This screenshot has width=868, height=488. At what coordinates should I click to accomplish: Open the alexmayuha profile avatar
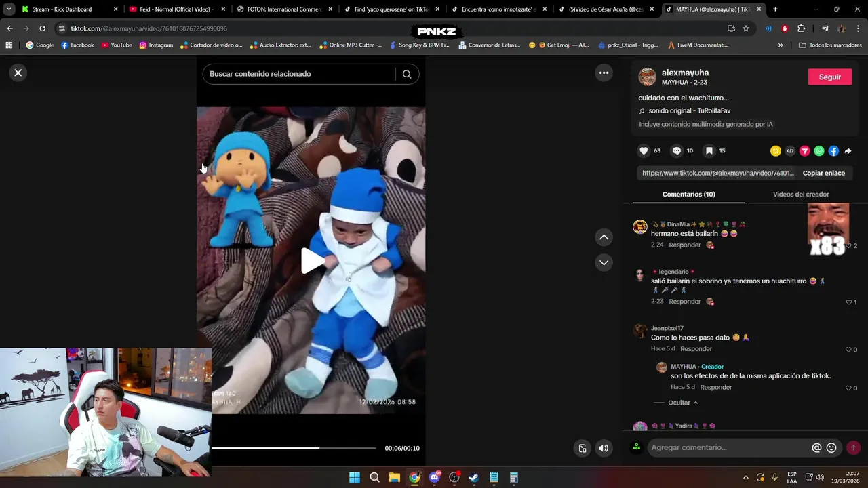648,77
